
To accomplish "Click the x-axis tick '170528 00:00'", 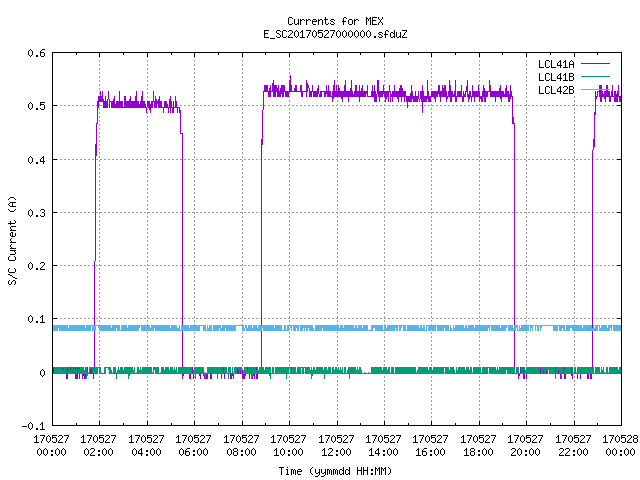I will (x=620, y=446).
